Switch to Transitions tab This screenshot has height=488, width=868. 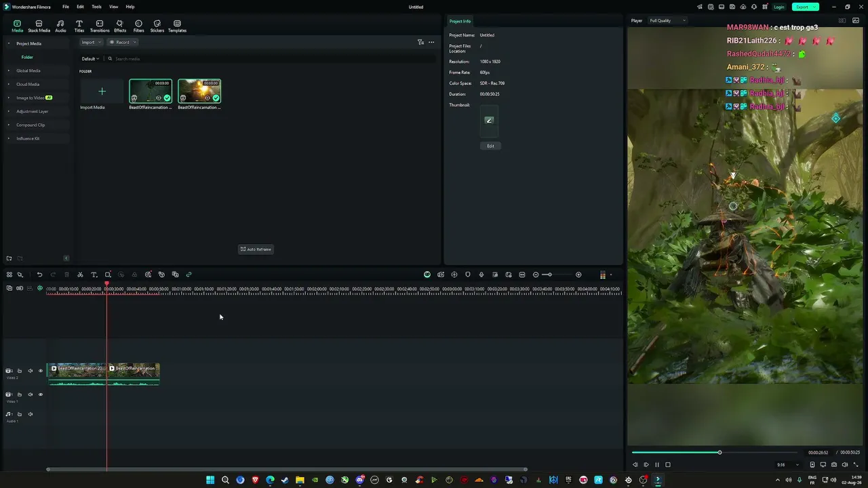[x=100, y=26]
